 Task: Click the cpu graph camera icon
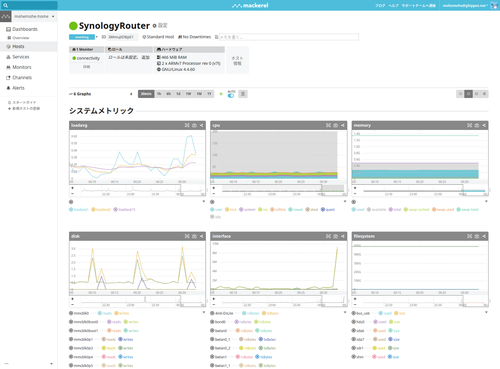click(x=336, y=125)
